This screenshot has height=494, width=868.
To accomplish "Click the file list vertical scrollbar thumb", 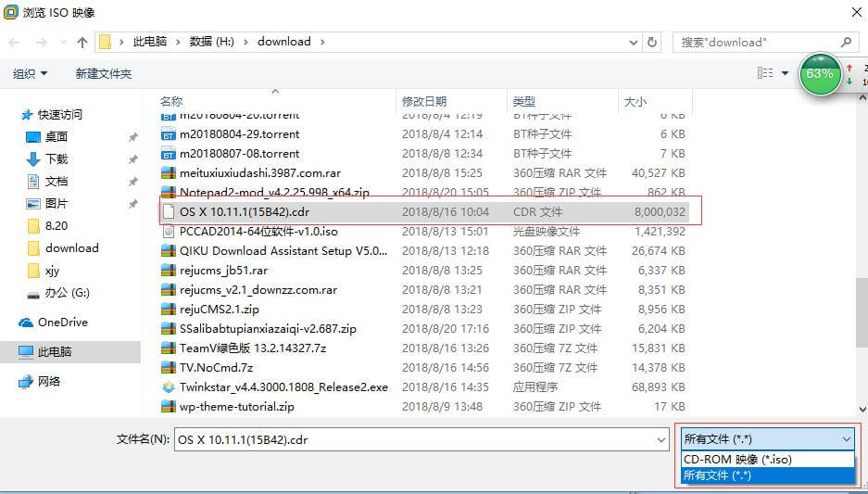I will click(x=862, y=313).
